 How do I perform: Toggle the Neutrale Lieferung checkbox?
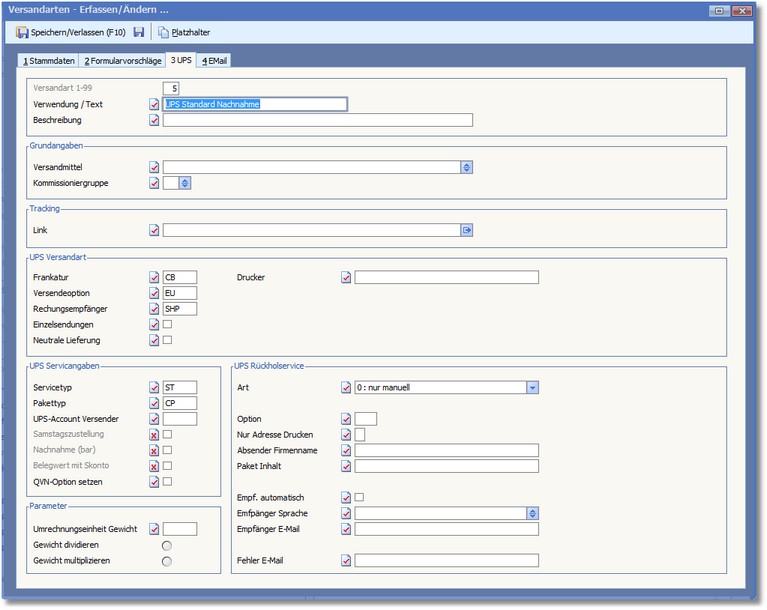tap(168, 341)
